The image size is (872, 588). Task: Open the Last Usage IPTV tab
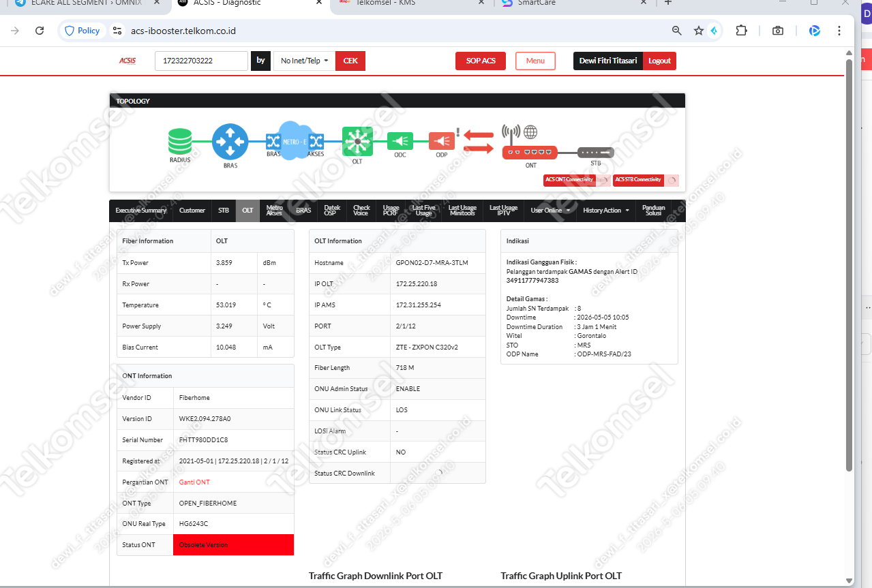point(503,211)
